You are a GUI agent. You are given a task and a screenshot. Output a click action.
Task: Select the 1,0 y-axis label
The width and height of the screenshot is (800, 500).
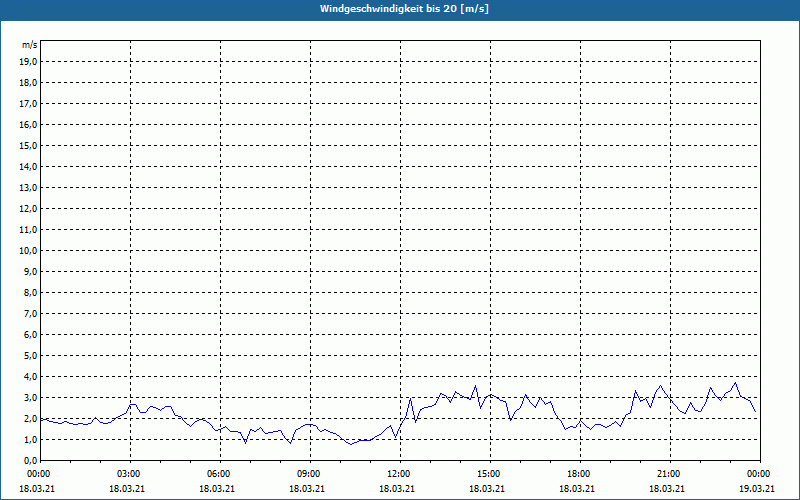[x=31, y=439]
